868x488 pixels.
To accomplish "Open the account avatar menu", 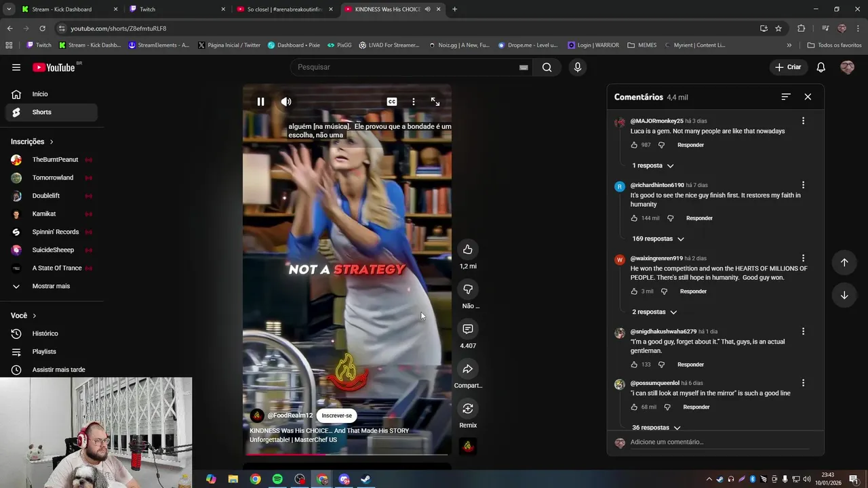I will pyautogui.click(x=847, y=67).
